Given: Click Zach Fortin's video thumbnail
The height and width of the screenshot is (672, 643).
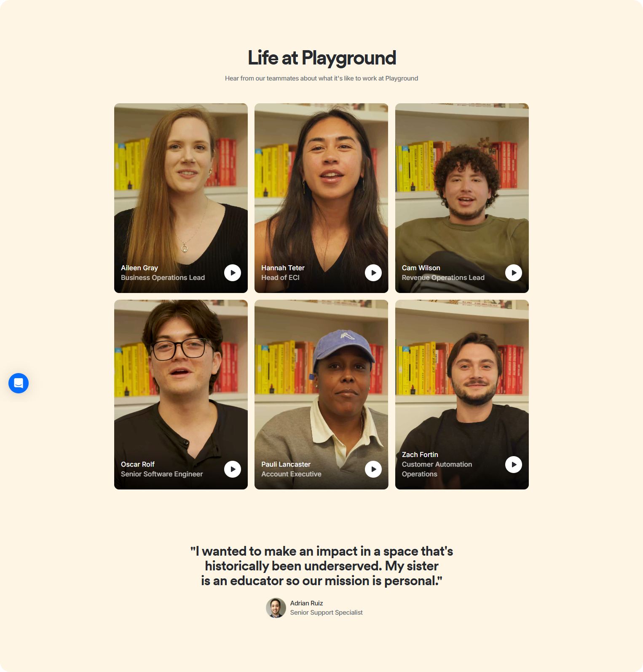Looking at the screenshot, I should [x=462, y=395].
